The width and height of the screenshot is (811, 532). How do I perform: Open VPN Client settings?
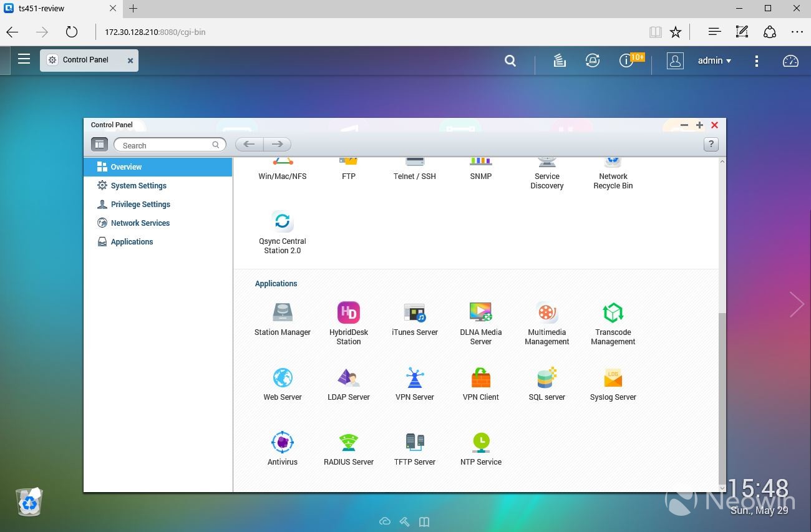(480, 384)
